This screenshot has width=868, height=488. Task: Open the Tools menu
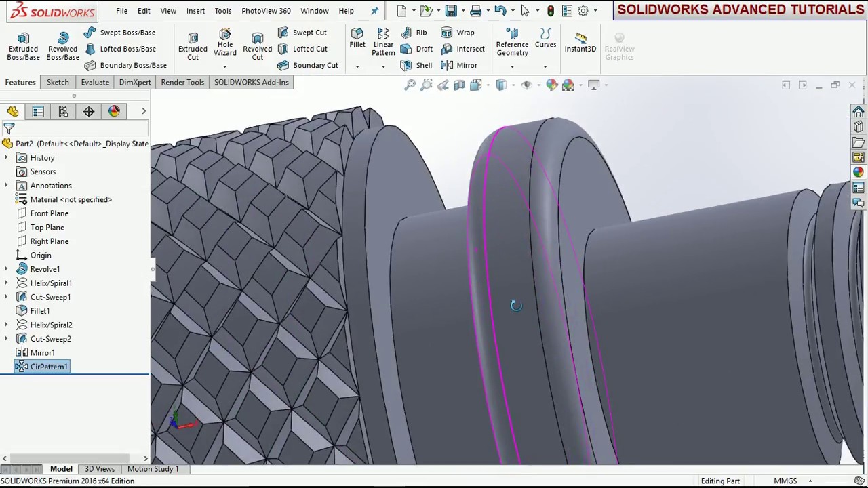tap(223, 11)
